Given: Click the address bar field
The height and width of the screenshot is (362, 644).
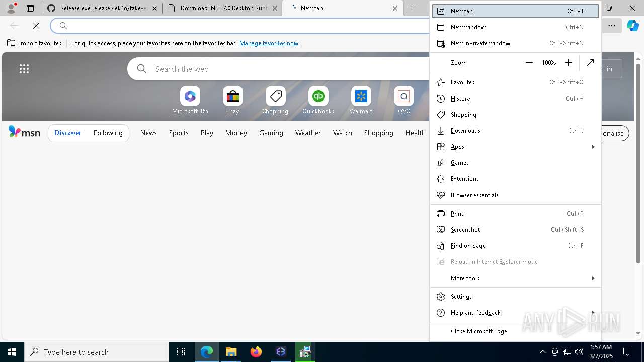Looking at the screenshot, I should (x=240, y=26).
